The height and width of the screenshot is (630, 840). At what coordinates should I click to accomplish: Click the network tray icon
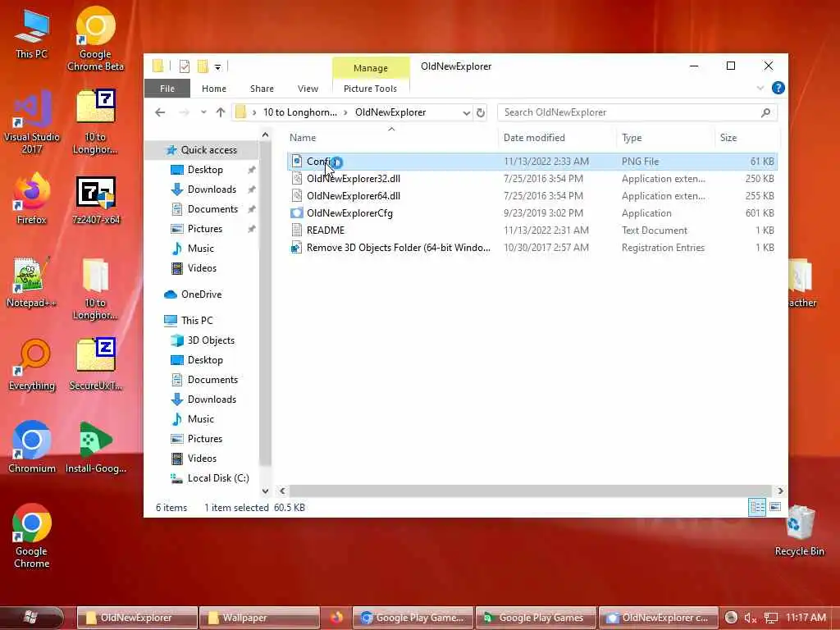tap(770, 619)
